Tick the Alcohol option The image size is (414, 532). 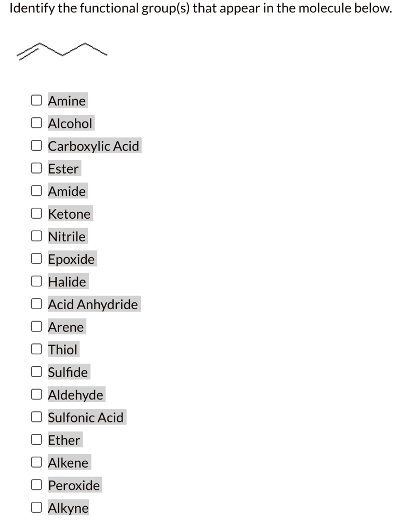point(36,124)
